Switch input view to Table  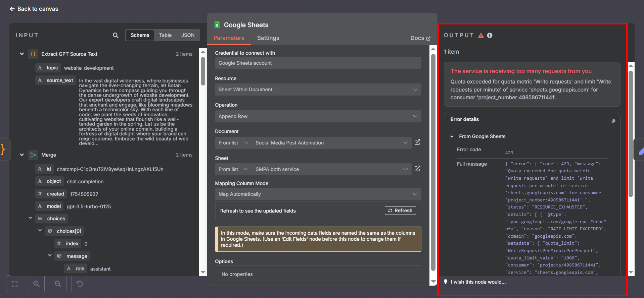(x=165, y=35)
